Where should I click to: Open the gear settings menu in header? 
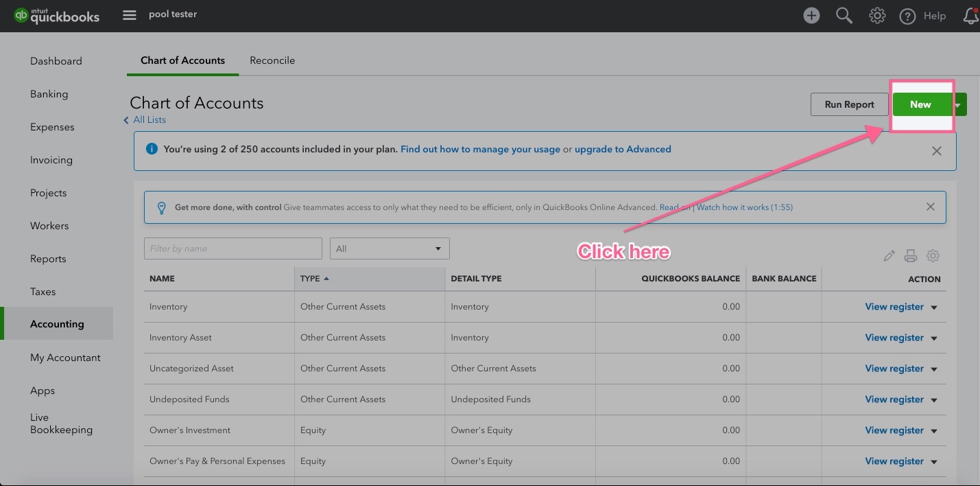click(x=877, y=16)
